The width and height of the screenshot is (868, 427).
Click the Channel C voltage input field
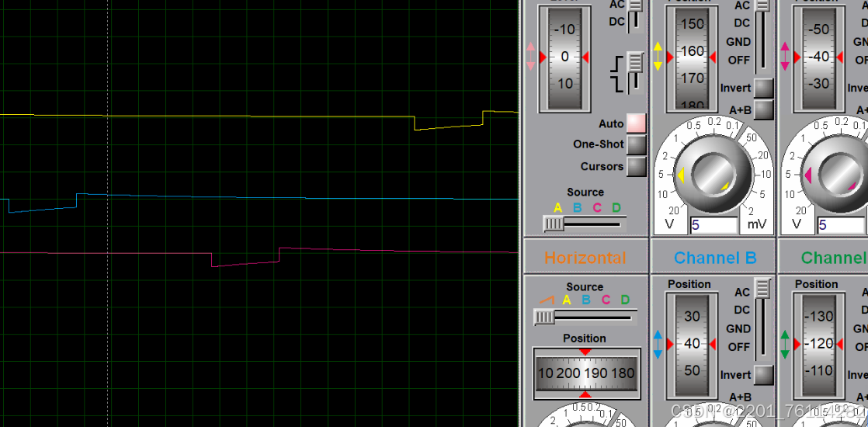point(842,225)
